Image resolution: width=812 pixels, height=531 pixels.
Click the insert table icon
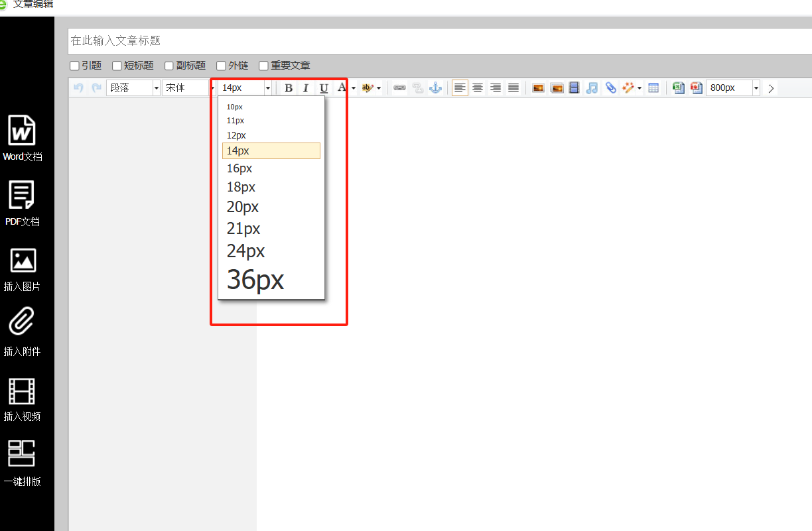[653, 88]
